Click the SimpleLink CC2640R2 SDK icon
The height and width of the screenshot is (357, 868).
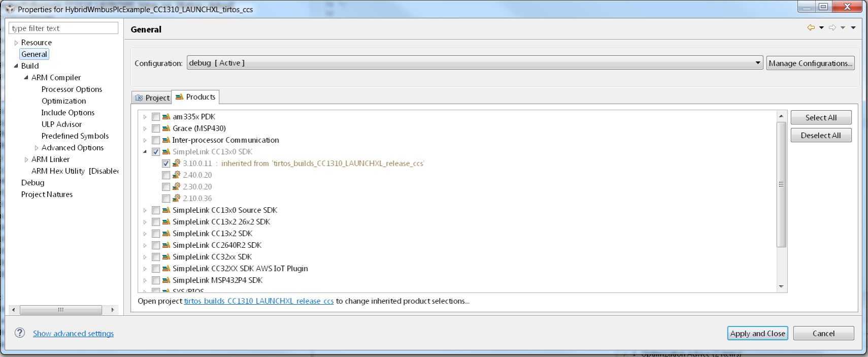[166, 245]
